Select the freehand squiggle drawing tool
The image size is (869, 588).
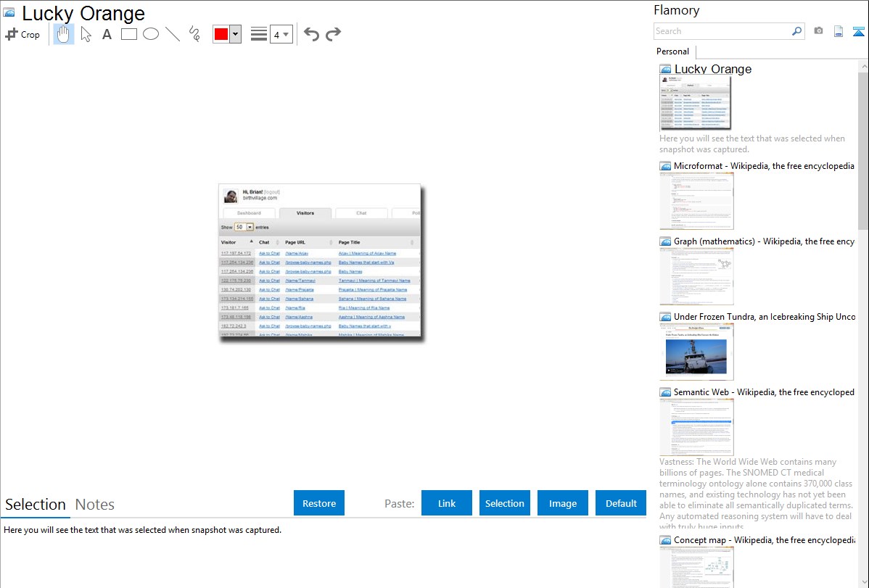194,34
